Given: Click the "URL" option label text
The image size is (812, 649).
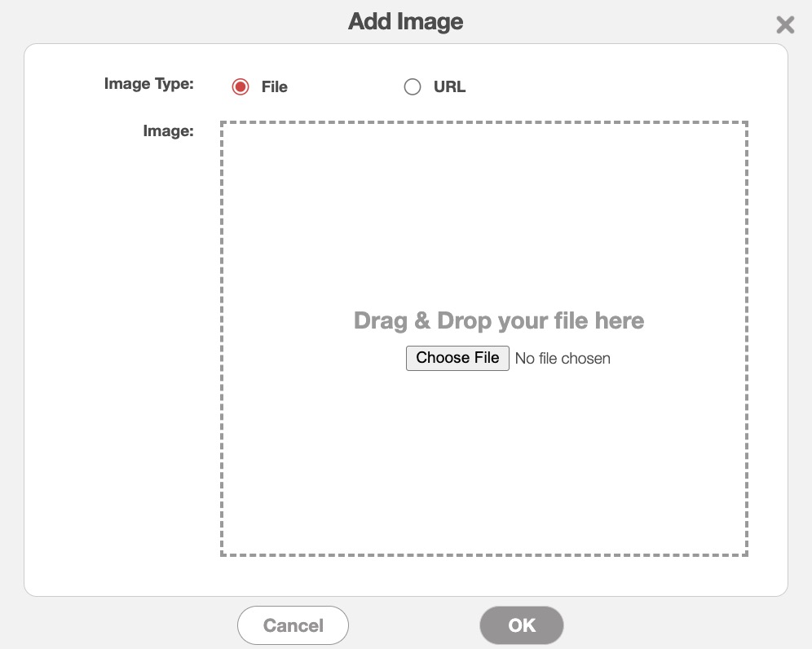Looking at the screenshot, I should pos(450,87).
